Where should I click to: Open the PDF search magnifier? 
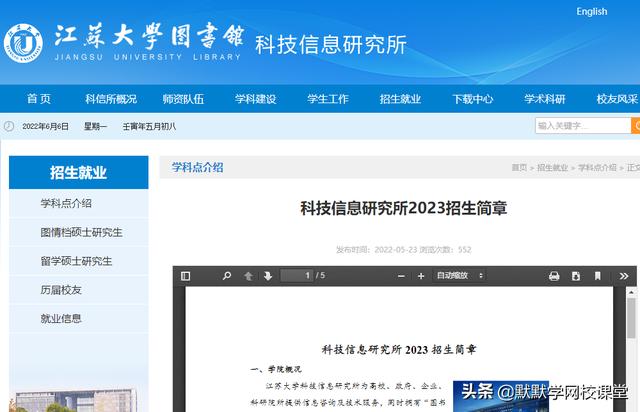pyautogui.click(x=227, y=276)
